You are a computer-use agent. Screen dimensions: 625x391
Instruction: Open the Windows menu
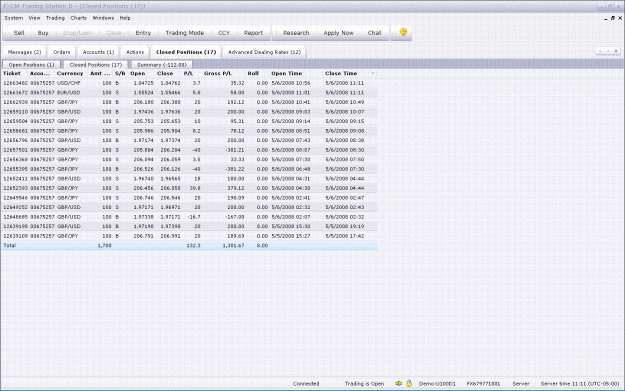pos(103,18)
